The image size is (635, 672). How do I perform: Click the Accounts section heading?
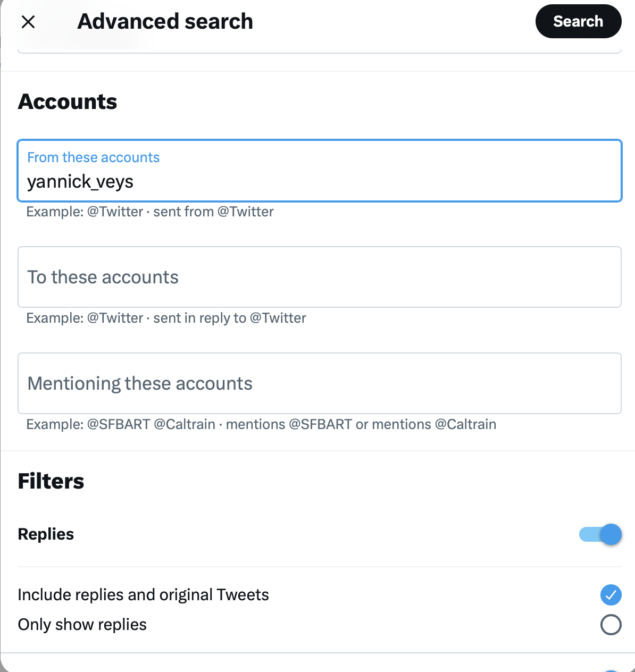click(x=68, y=102)
